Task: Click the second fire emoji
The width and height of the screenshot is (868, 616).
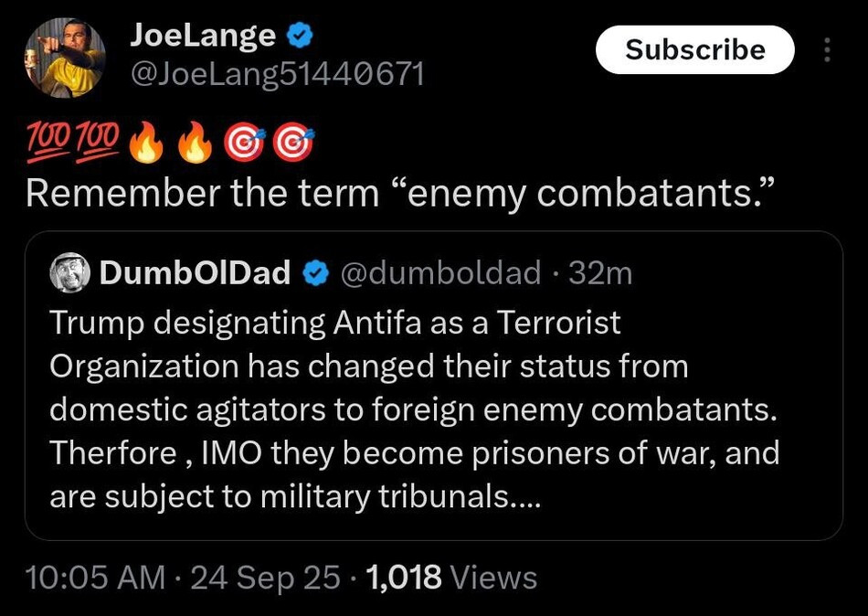Action: coord(194,143)
